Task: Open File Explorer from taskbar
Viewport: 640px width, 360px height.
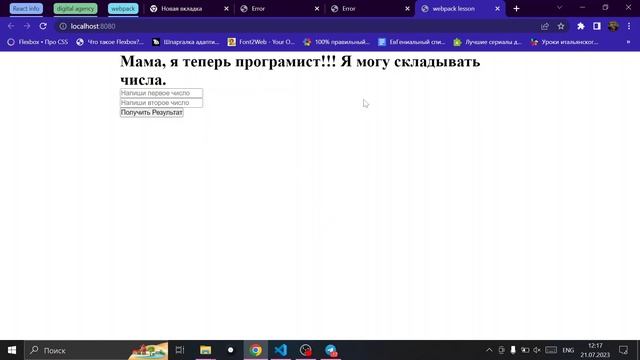Action: pyautogui.click(x=205, y=350)
